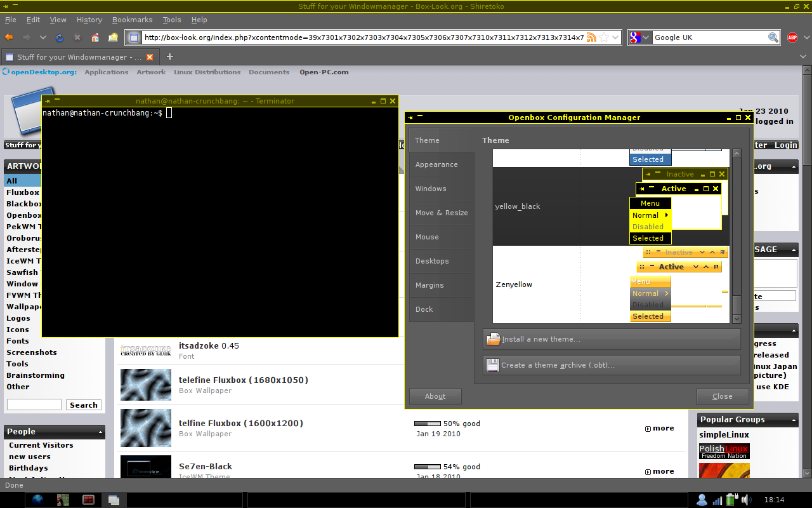Screen dimensions: 812x508
Task: Click the 'more' link for telfine Fluxbox (1600x1200)
Action: [660, 429]
